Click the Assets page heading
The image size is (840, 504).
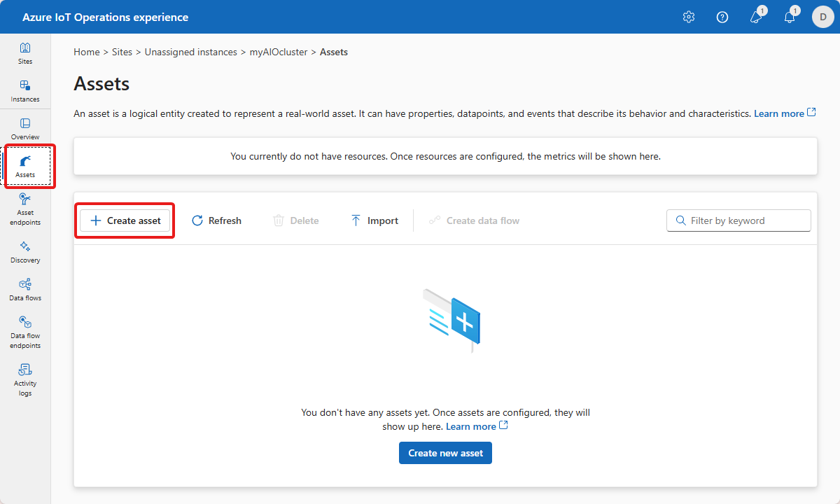point(101,84)
